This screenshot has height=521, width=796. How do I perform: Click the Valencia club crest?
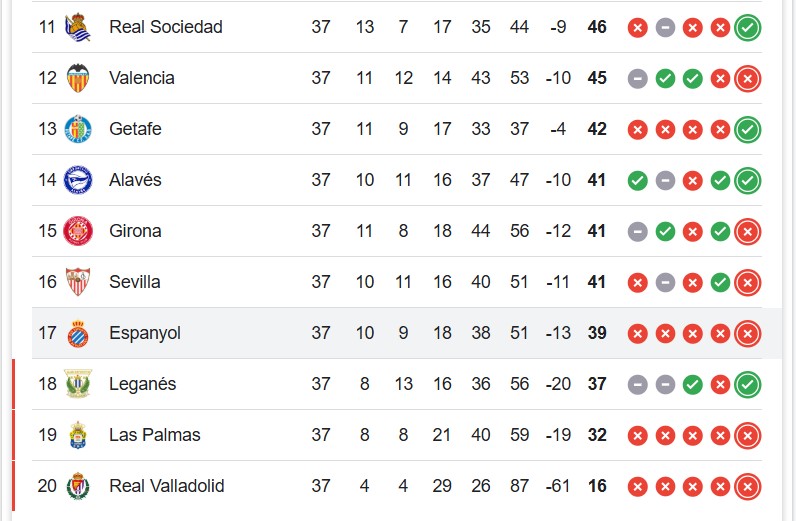78,78
